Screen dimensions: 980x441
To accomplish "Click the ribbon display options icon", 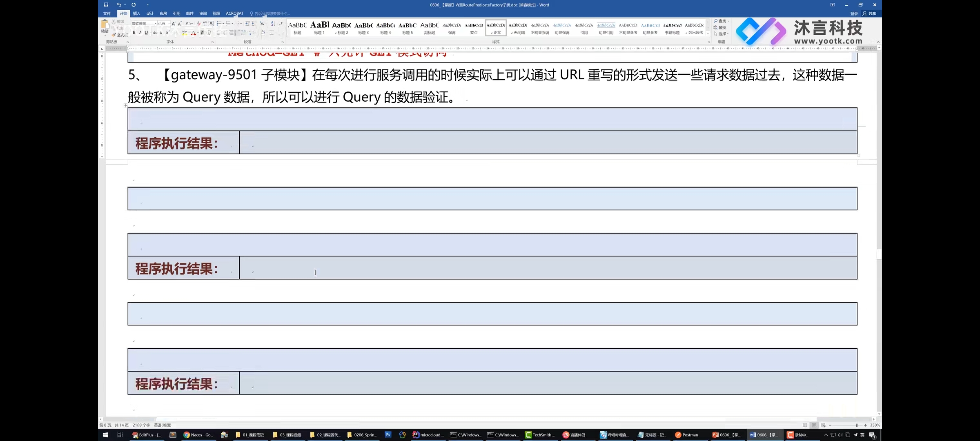I will (833, 5).
